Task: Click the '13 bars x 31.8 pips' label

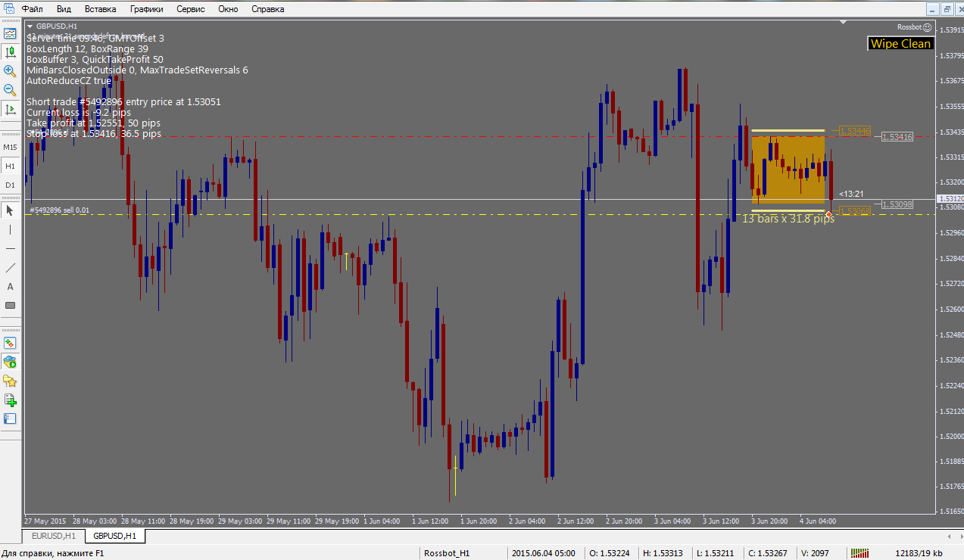Action: coord(788,219)
